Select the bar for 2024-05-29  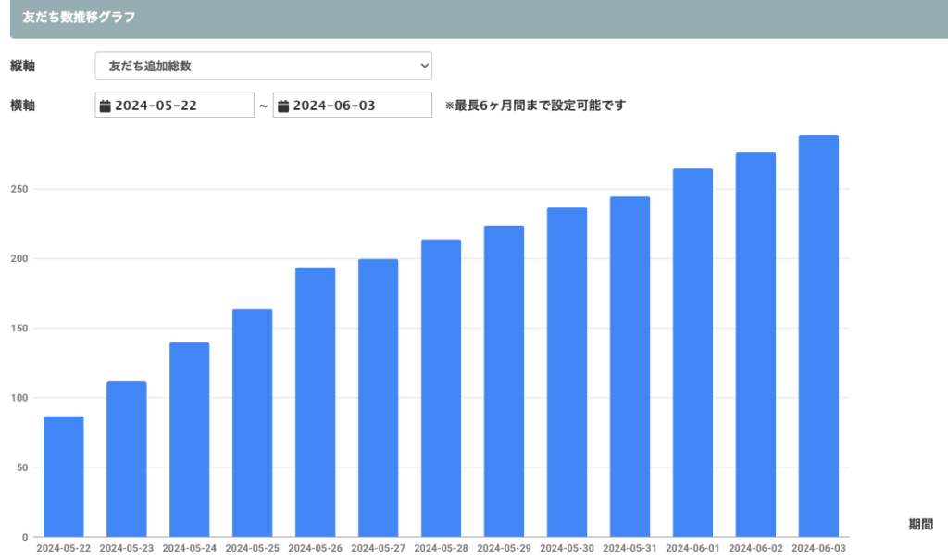(x=504, y=381)
